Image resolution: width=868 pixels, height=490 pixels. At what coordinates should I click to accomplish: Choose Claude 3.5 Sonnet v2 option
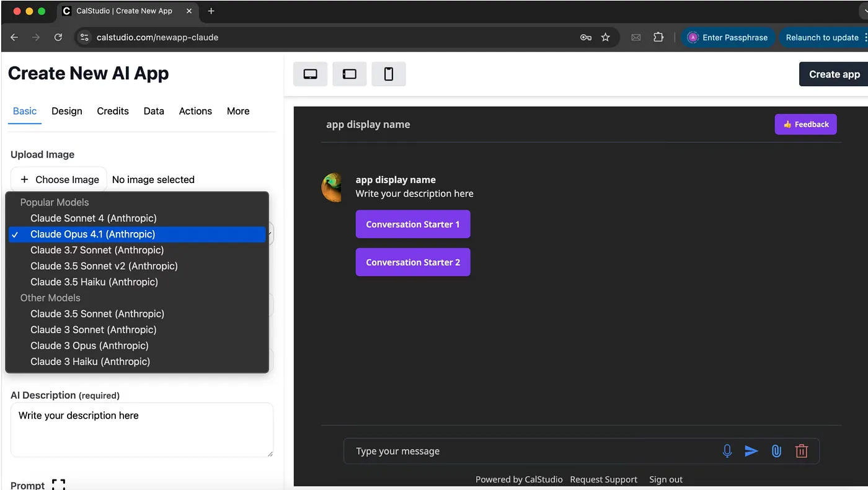[x=137, y=266]
